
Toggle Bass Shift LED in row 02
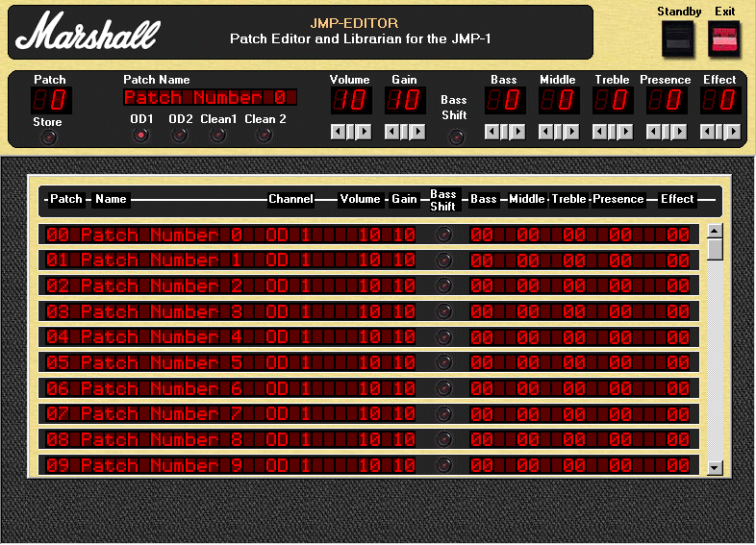pyautogui.click(x=444, y=285)
